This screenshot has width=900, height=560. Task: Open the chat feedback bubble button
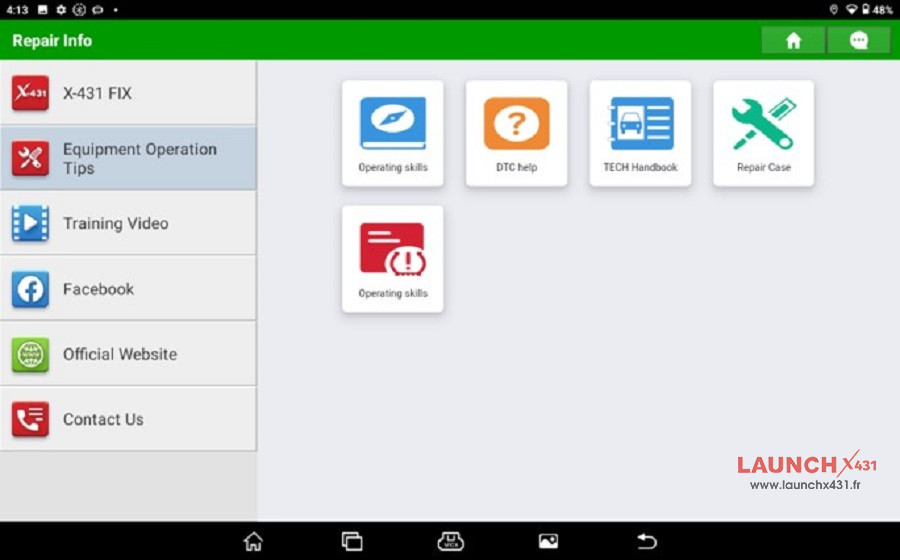858,40
